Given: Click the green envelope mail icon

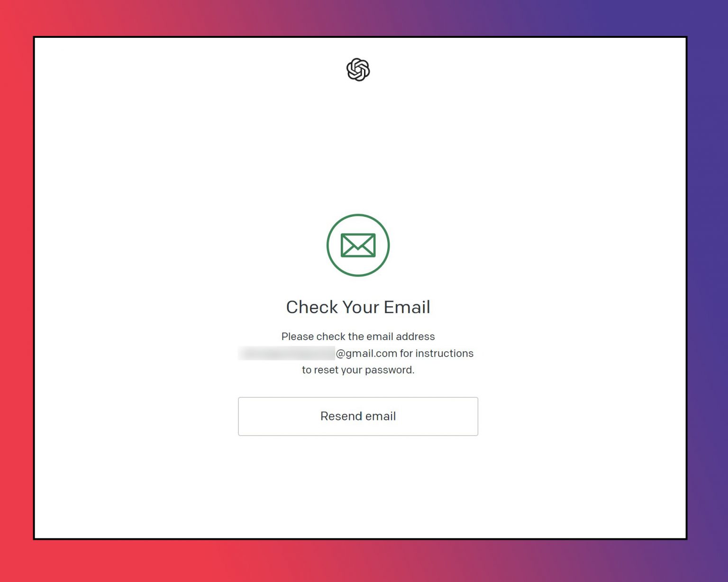Looking at the screenshot, I should (x=358, y=245).
